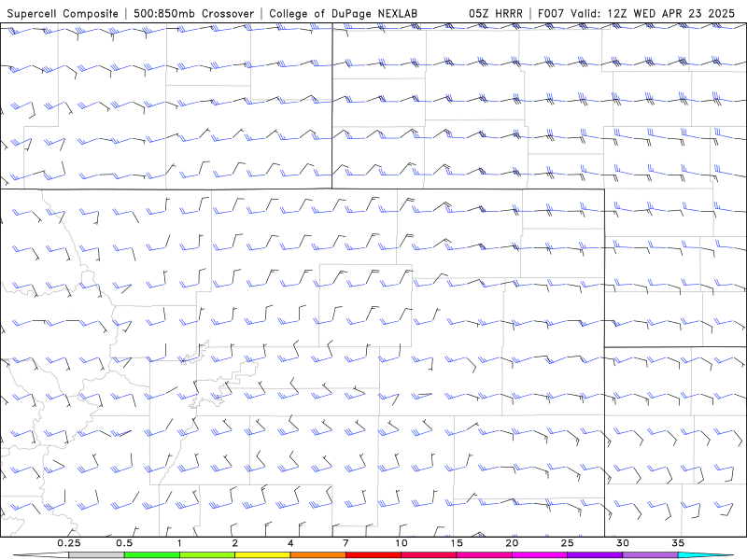Click the '7' colorbar label
The width and height of the screenshot is (747, 560).
(x=345, y=543)
